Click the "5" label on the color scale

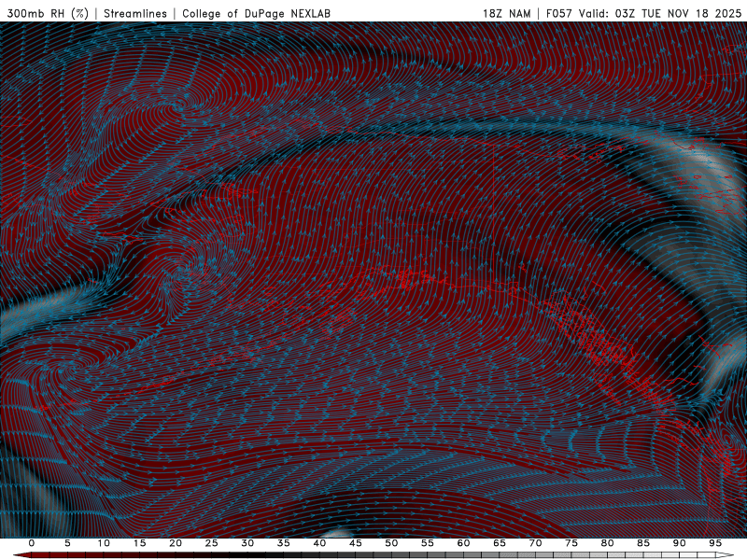point(67,543)
